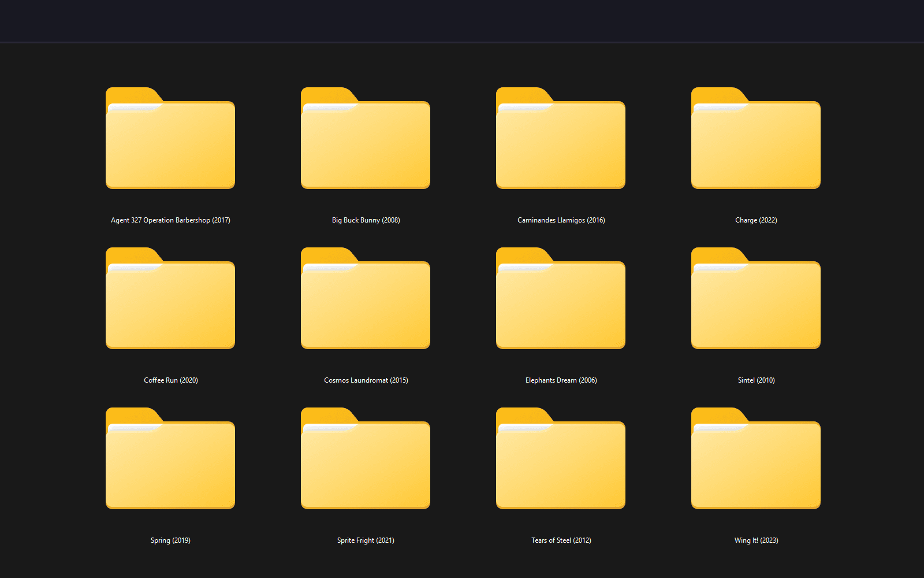Click the label 'Spring (2019)'
924x578 pixels.
coord(170,540)
